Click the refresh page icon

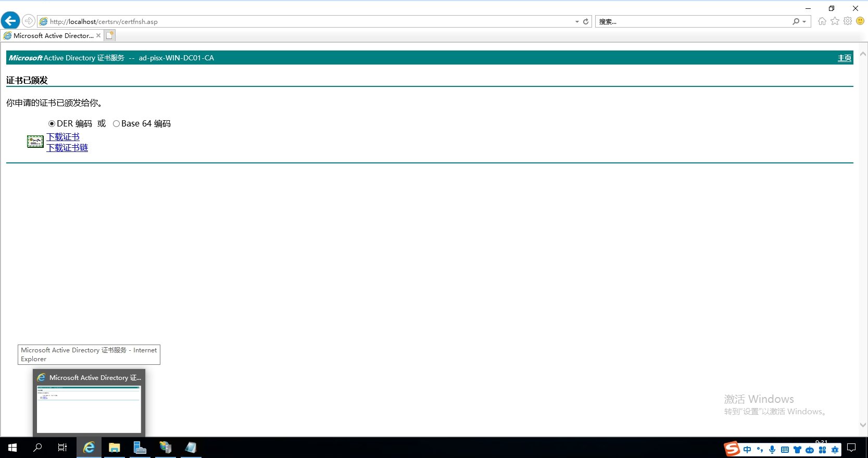point(586,21)
